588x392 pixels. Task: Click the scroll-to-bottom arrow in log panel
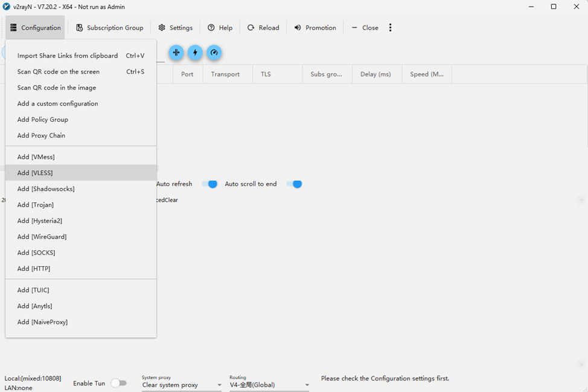(x=581, y=364)
